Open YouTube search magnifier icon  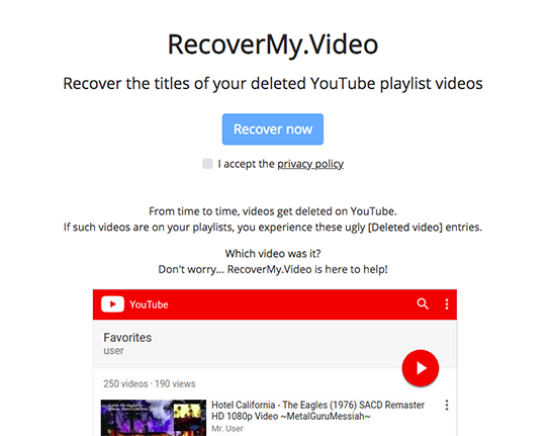423,304
